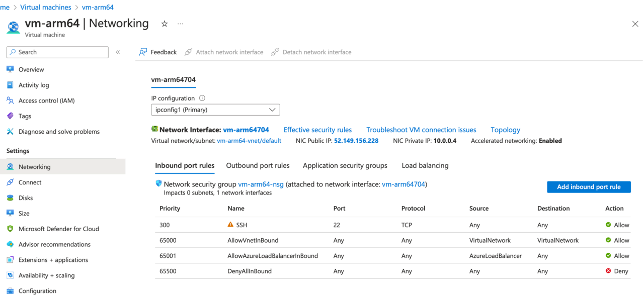Click Detach network interface
The width and height of the screenshot is (644, 297).
point(311,52)
